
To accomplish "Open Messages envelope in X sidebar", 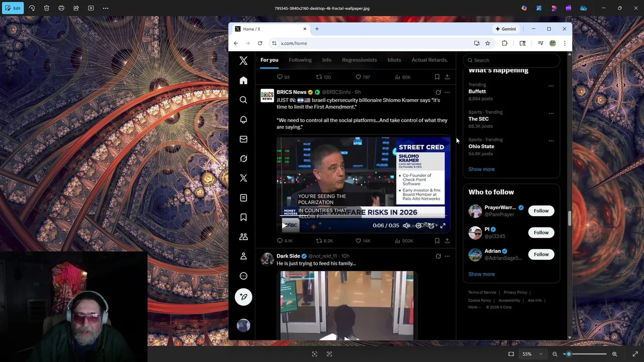I will point(244,139).
